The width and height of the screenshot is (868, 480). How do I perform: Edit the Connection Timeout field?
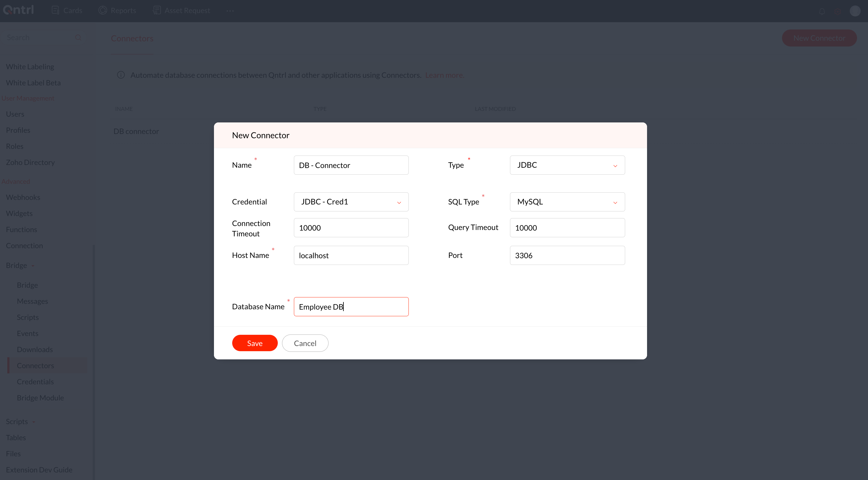click(x=351, y=228)
